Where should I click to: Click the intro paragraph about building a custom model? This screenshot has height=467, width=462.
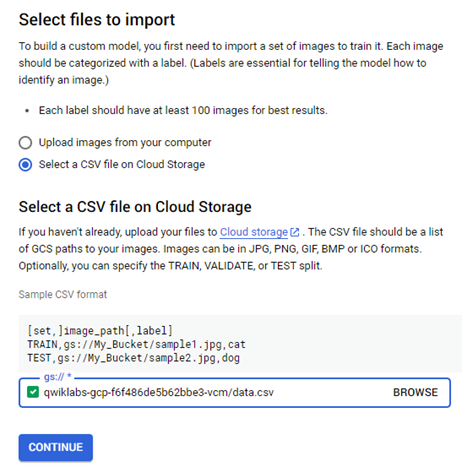point(231,63)
